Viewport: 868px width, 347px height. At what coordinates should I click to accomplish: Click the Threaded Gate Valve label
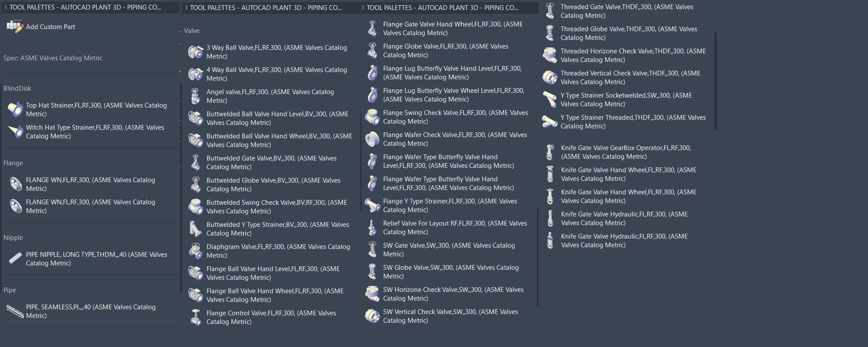627,11
